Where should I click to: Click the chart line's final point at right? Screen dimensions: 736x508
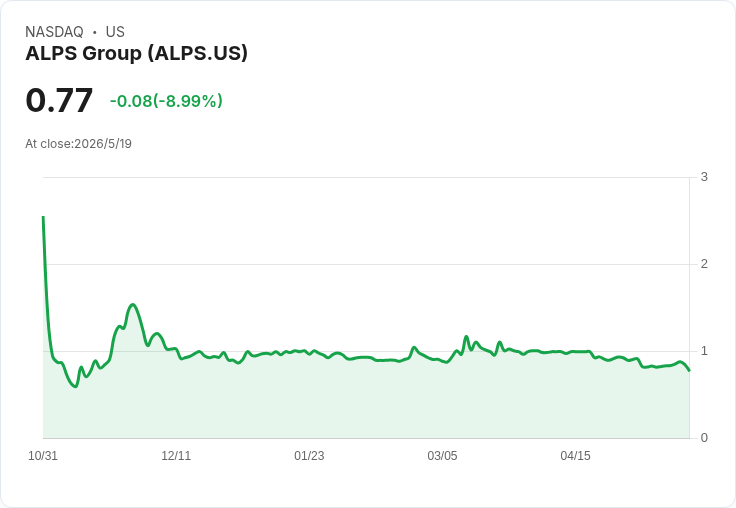(x=689, y=371)
